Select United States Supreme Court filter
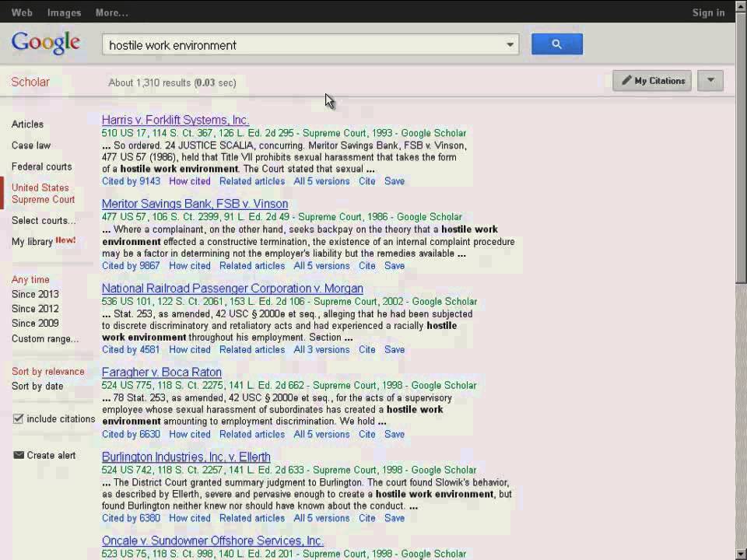 (44, 194)
